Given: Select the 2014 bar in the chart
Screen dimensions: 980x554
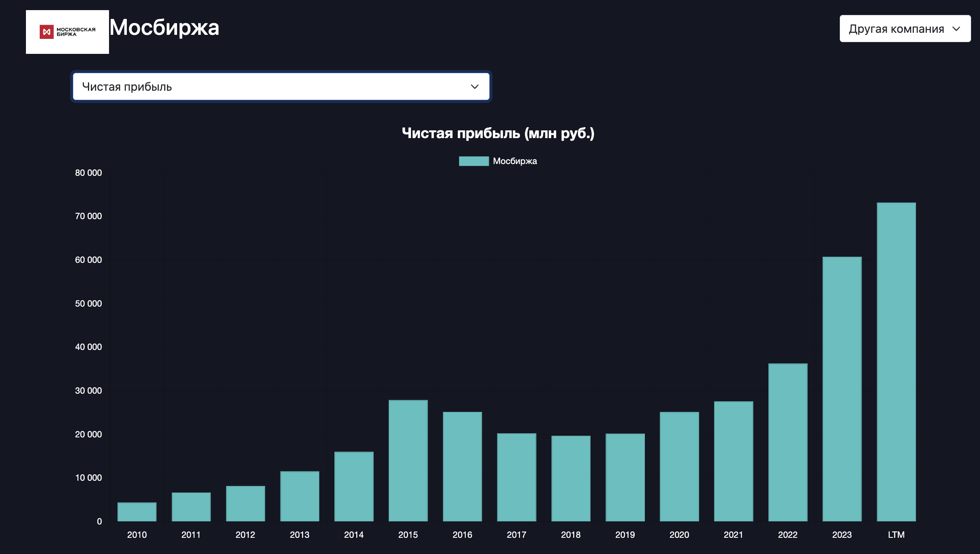Looking at the screenshot, I should 354,487.
